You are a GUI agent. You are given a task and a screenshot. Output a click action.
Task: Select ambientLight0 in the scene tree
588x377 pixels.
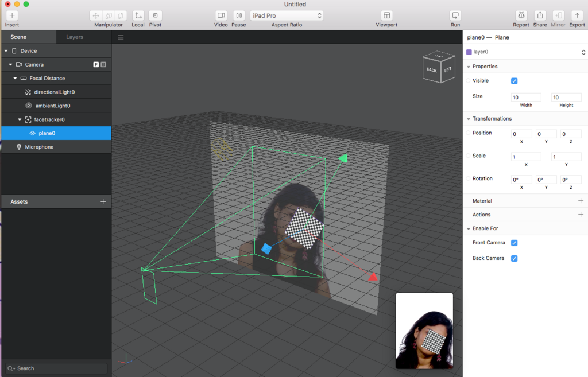(56, 106)
